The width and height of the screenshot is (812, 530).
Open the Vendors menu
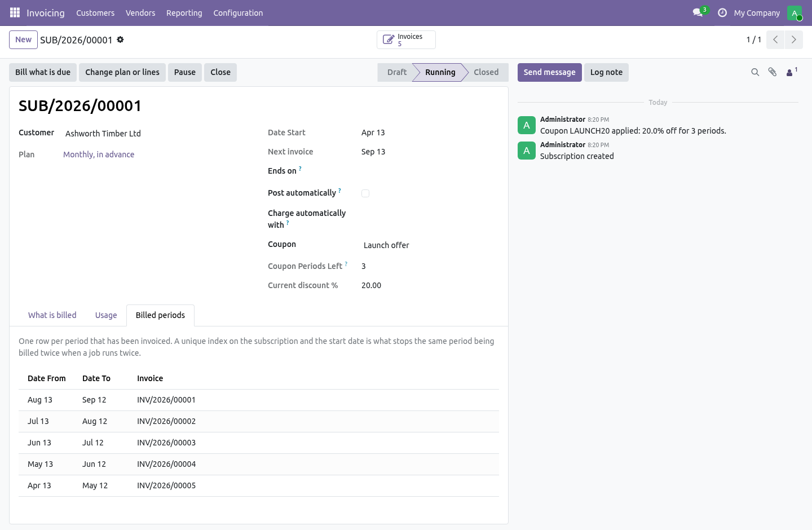point(140,12)
